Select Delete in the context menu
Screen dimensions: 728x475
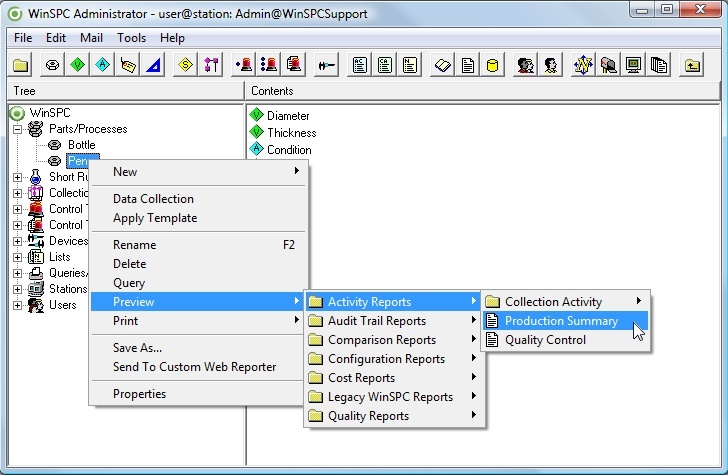pyautogui.click(x=198, y=264)
